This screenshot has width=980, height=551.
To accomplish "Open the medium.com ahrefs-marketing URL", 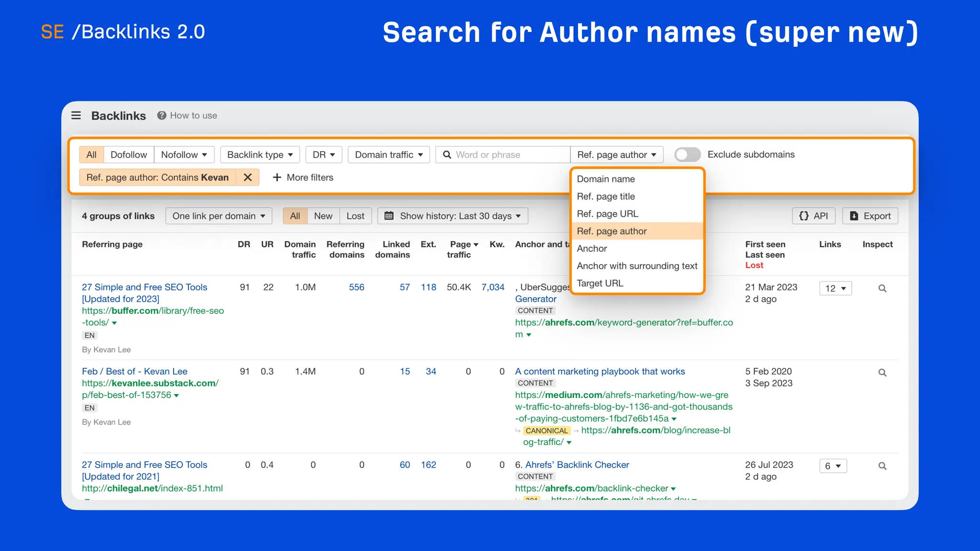I will (x=624, y=407).
